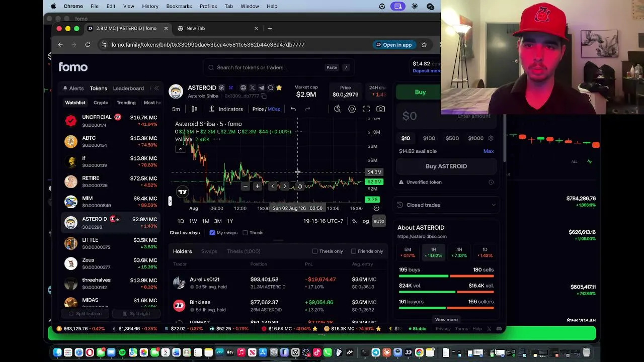
Task: Select Zeus token in watchlist
Action: pos(111,263)
